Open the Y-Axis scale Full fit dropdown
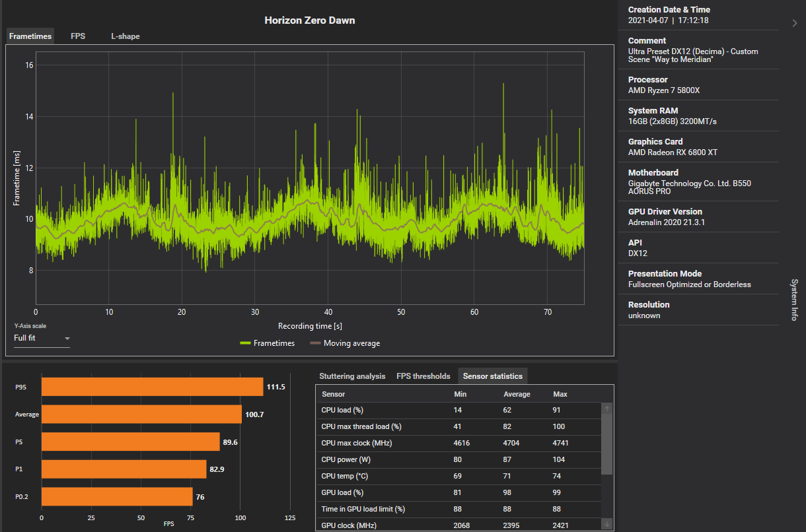 (x=42, y=338)
